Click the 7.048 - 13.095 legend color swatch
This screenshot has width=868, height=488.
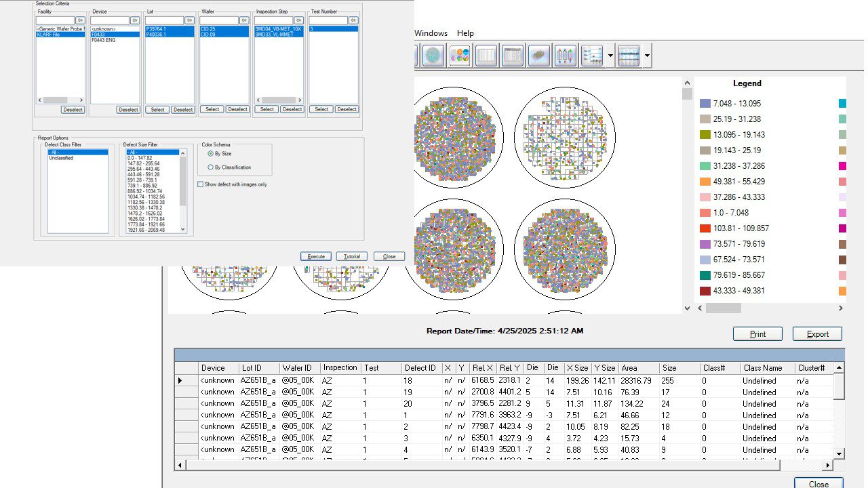[705, 104]
